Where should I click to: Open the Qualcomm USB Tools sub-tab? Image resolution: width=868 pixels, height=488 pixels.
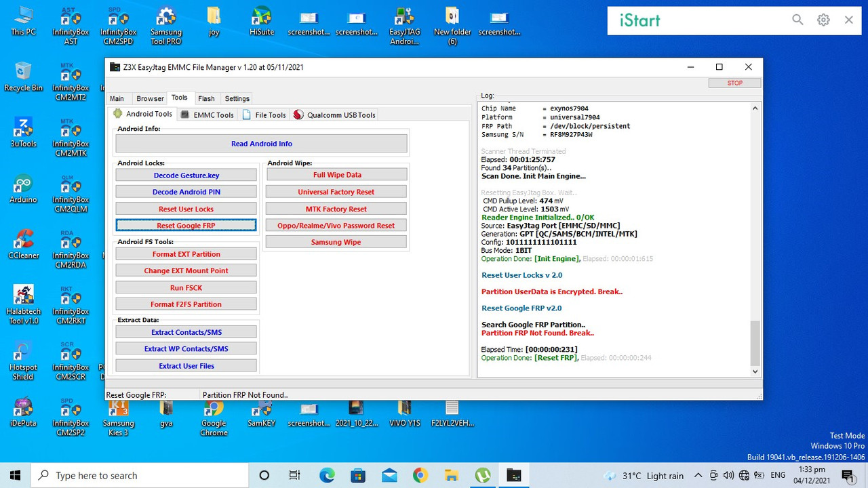click(334, 115)
